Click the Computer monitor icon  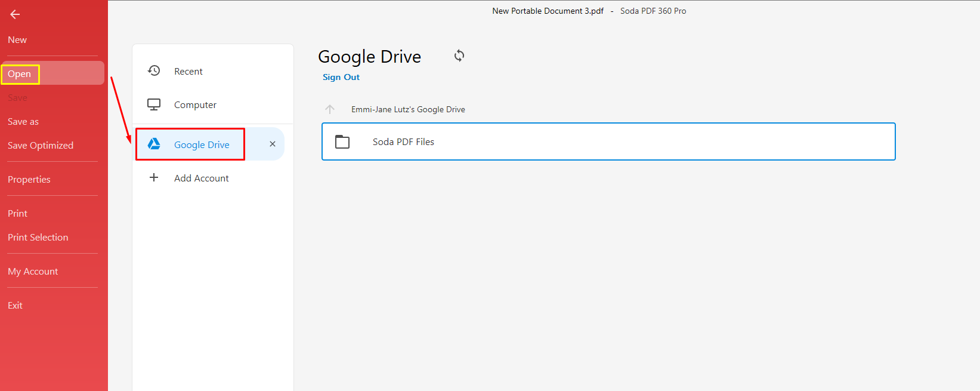[154, 104]
